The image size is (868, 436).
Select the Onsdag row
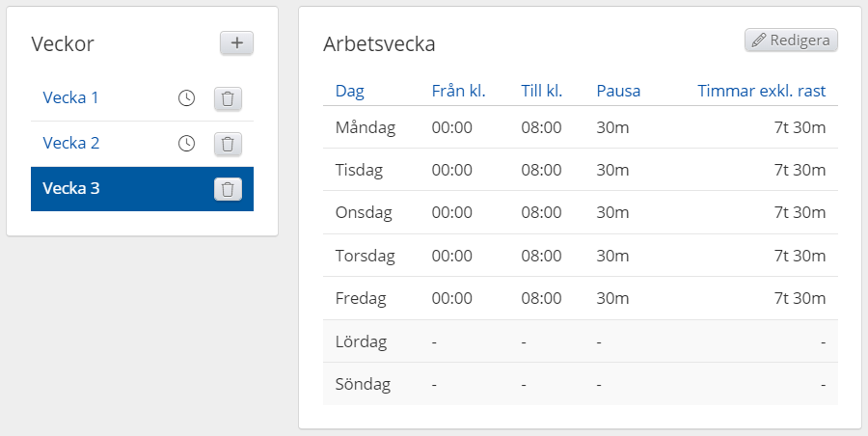pos(580,212)
